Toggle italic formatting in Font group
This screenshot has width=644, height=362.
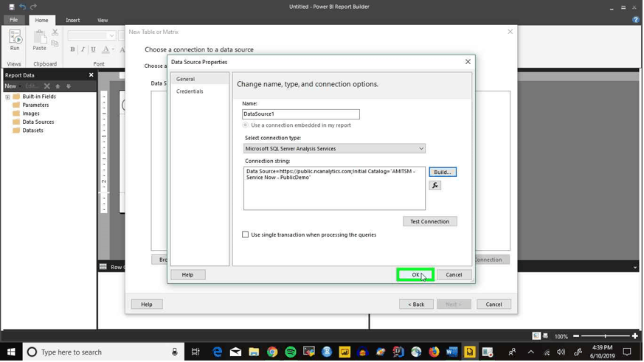coord(83,49)
